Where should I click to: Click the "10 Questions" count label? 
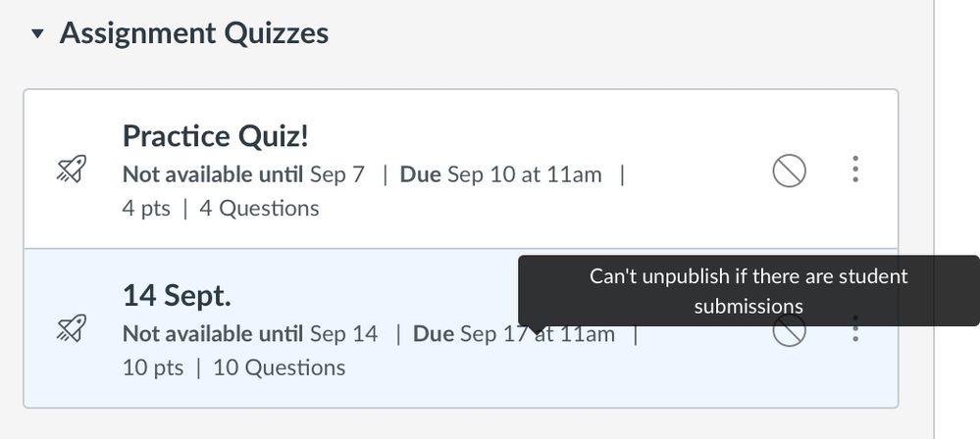[x=279, y=367]
